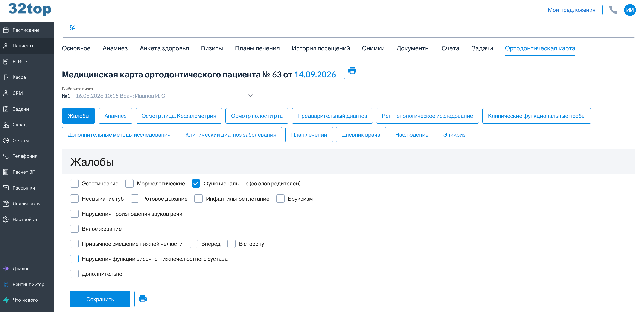The image size is (644, 312).
Task: Enable the Бруксизм checkbox
Action: tap(280, 199)
